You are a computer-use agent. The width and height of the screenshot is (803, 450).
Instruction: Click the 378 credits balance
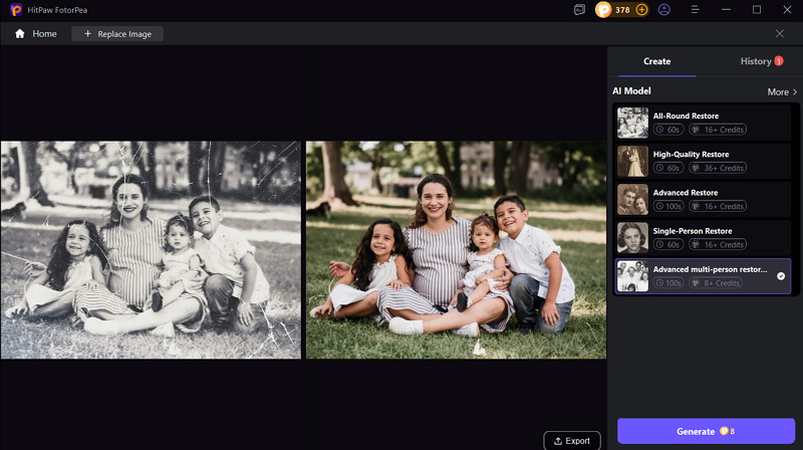click(x=622, y=10)
